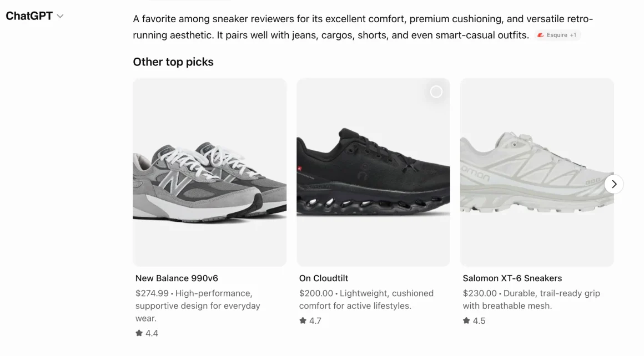
Task: Open the New Balance 990v6 shoe image
Action: 209,172
